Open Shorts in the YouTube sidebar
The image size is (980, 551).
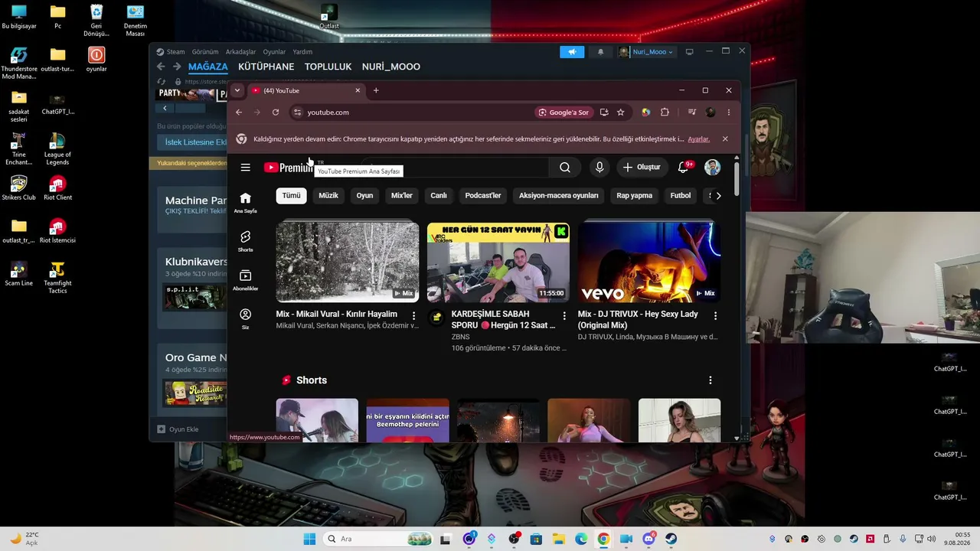245,242
